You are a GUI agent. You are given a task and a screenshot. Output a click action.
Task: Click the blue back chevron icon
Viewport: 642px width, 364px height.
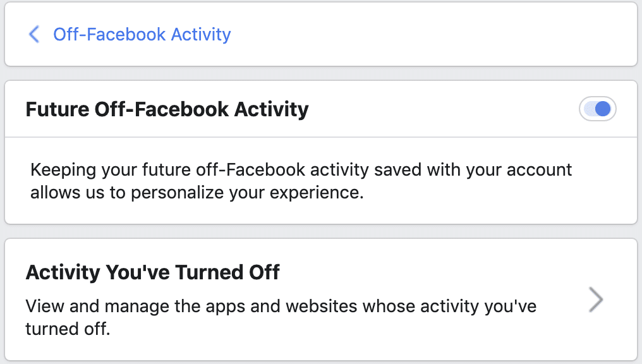coord(34,34)
